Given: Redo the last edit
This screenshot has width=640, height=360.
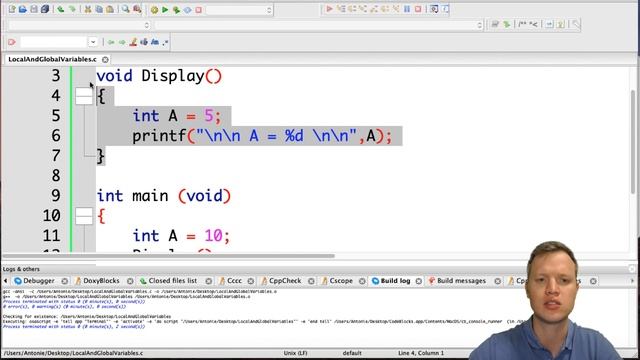Looking at the screenshot, I should pyautogui.click(x=72, y=9).
